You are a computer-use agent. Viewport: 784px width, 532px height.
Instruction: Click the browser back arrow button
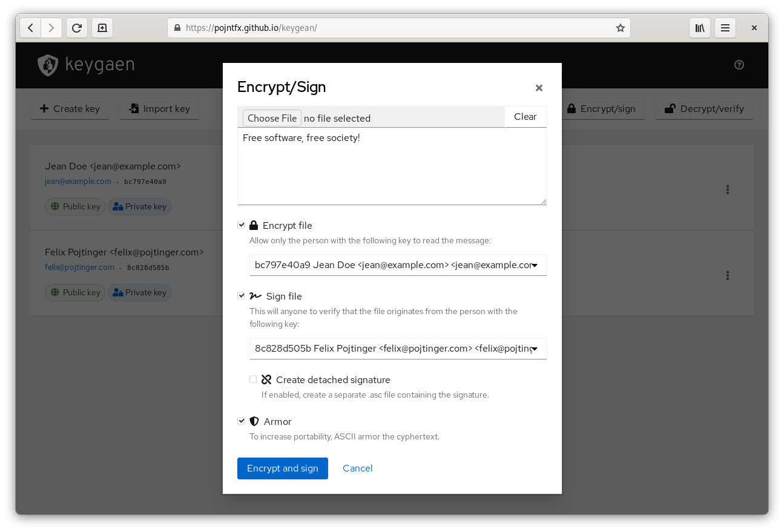click(x=30, y=28)
